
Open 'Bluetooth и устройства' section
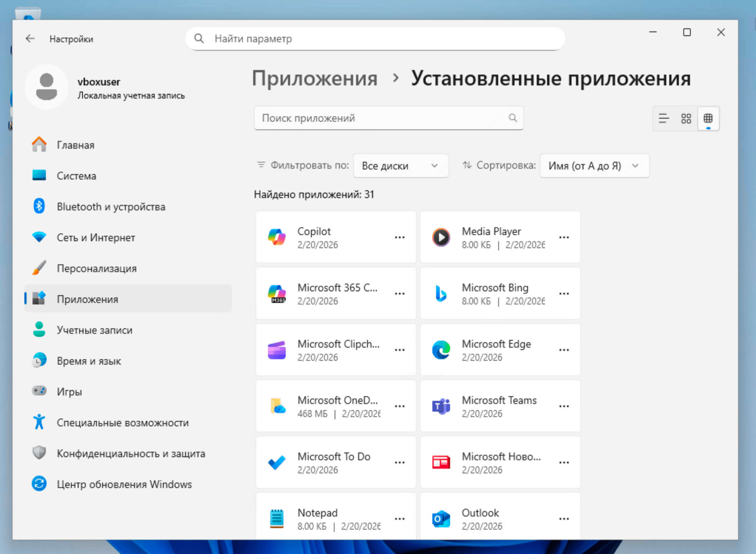pyautogui.click(x=111, y=207)
